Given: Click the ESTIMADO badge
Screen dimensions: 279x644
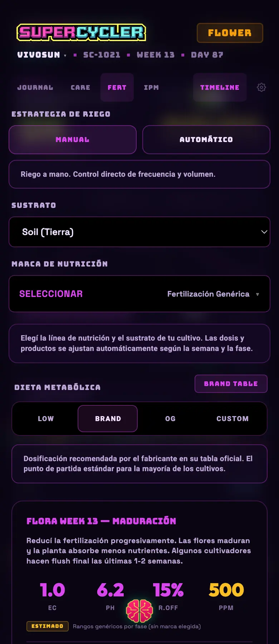Looking at the screenshot, I should (x=47, y=626).
